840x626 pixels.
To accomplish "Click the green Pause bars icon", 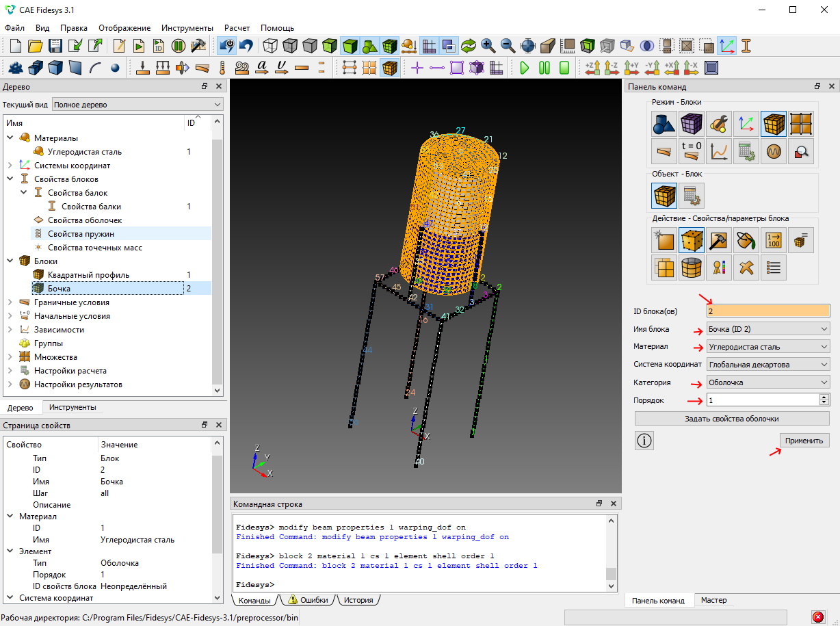I will 544,68.
